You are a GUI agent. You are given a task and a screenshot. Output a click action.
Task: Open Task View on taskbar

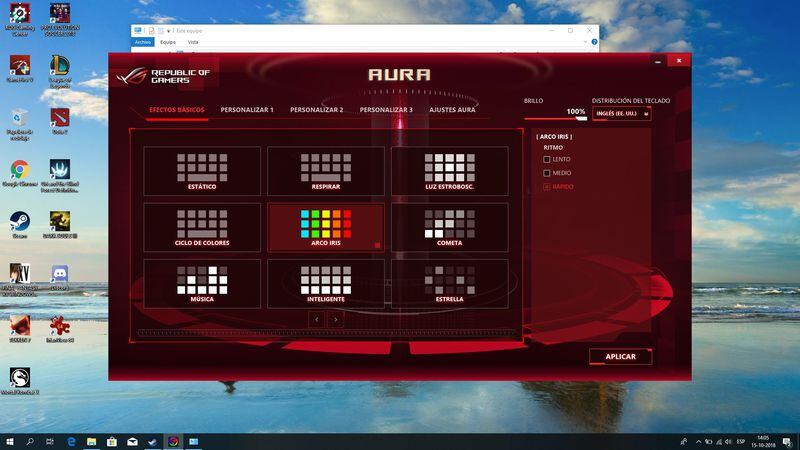point(49,442)
